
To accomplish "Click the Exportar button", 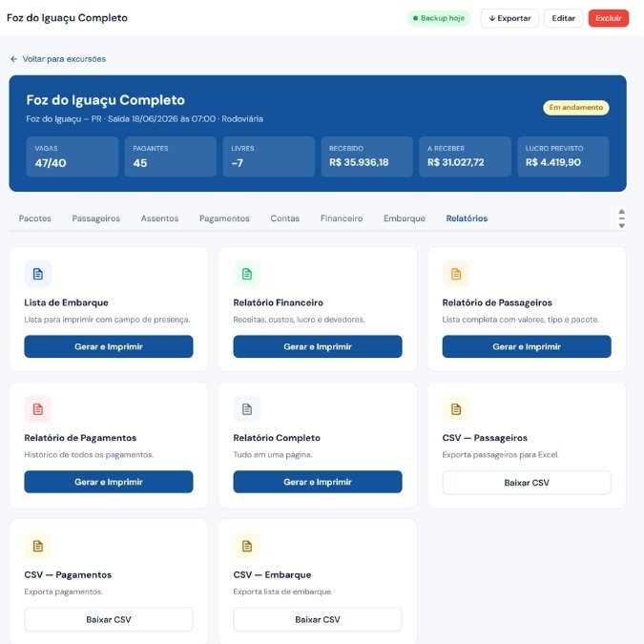I will [x=509, y=18].
